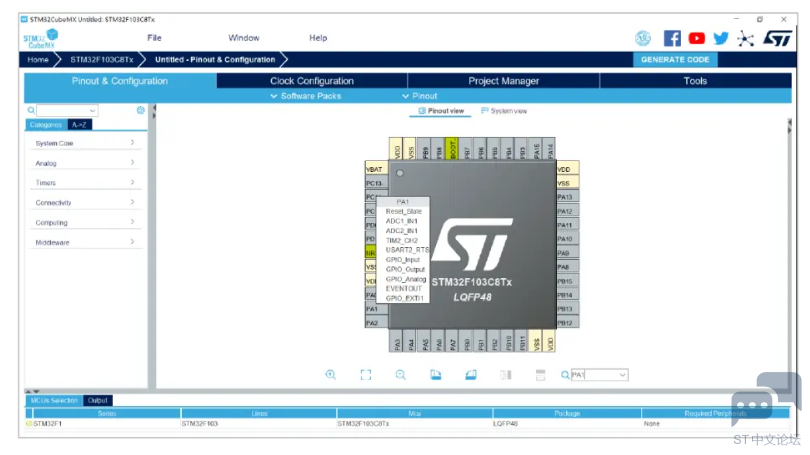Viewport: 810px width, 455px height.
Task: Toggle the A->Z sorting tab
Action: coord(80,124)
